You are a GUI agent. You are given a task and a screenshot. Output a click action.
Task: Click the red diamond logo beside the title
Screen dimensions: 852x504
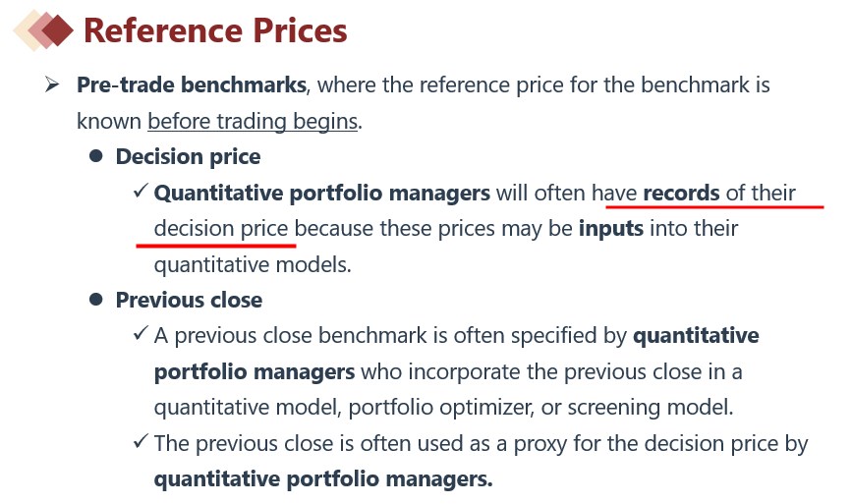[45, 30]
